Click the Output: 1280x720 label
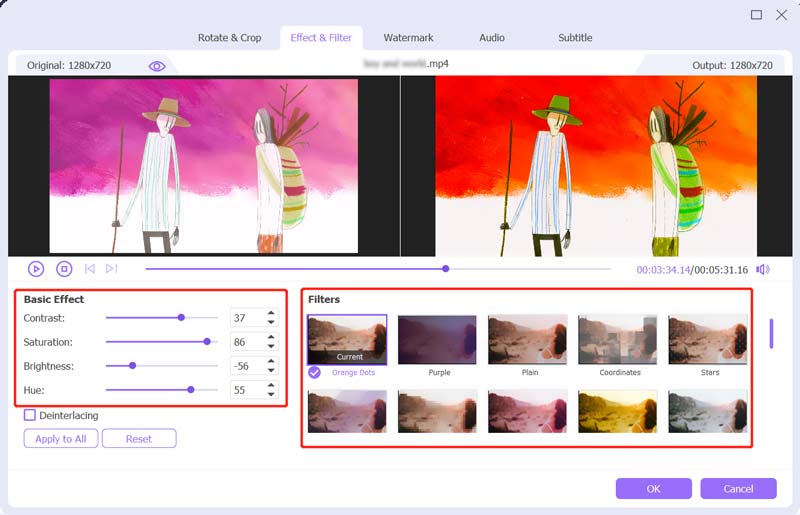800x515 pixels. pyautogui.click(x=732, y=65)
